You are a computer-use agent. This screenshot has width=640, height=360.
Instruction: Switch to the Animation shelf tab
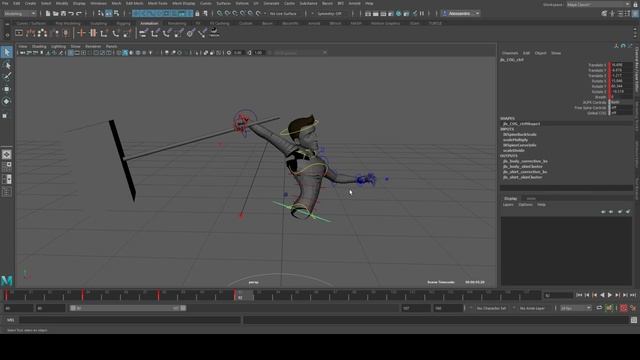[x=149, y=23]
